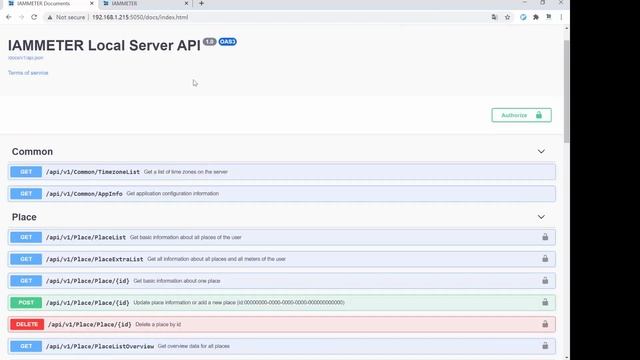Expand the GET AppInfo endpoint
640x360 pixels.
tap(282, 193)
